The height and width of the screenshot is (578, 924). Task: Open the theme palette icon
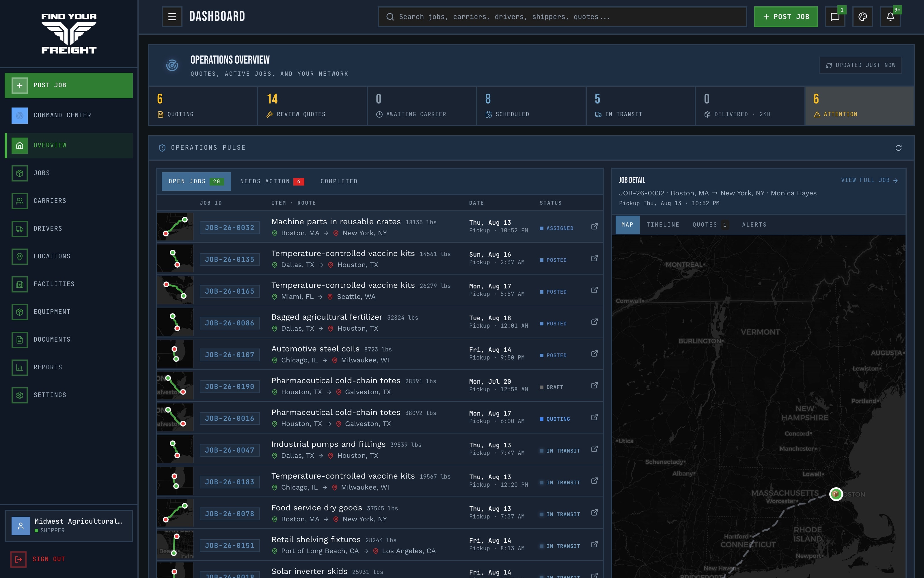pos(862,17)
